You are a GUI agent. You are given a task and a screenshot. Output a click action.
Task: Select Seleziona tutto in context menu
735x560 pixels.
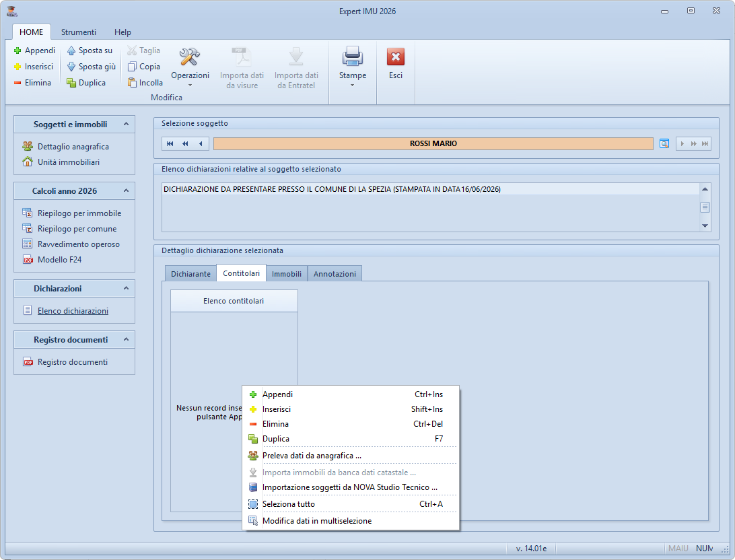[x=288, y=504]
